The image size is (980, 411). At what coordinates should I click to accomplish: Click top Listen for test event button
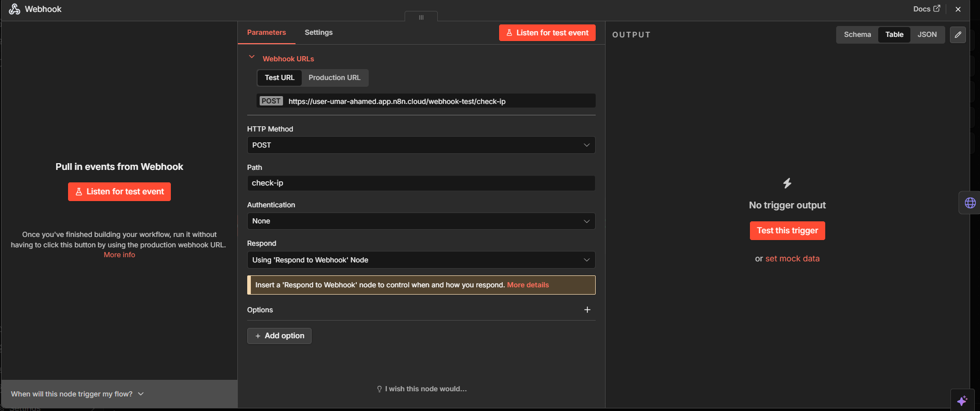[x=547, y=33]
